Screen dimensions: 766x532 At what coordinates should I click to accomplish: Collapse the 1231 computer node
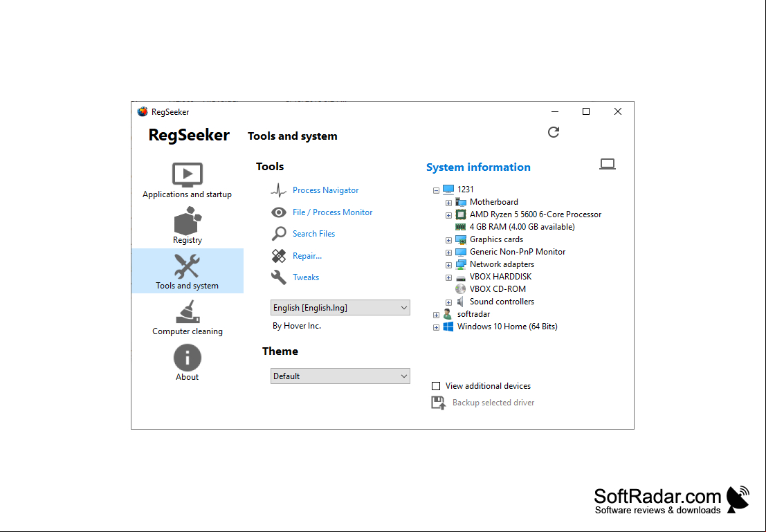(436, 190)
